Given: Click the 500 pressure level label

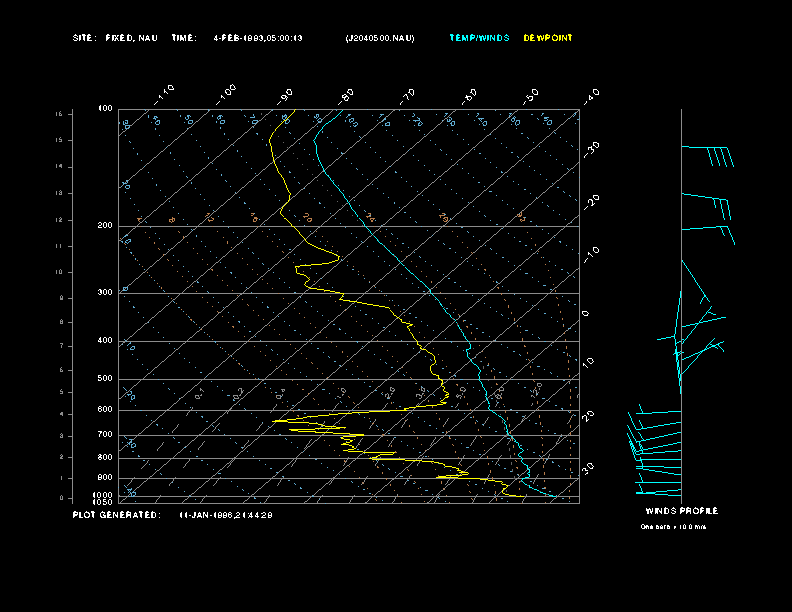Looking at the screenshot, I should [x=104, y=379].
